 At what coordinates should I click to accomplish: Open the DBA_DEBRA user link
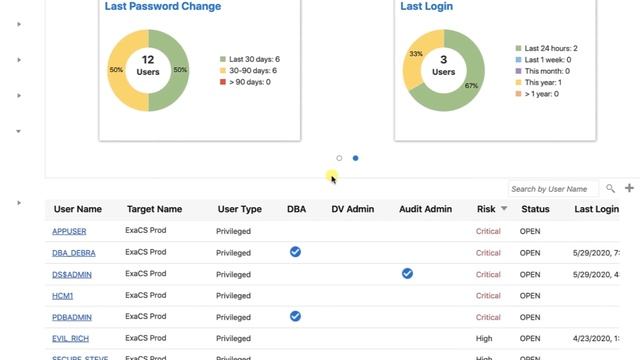73,253
